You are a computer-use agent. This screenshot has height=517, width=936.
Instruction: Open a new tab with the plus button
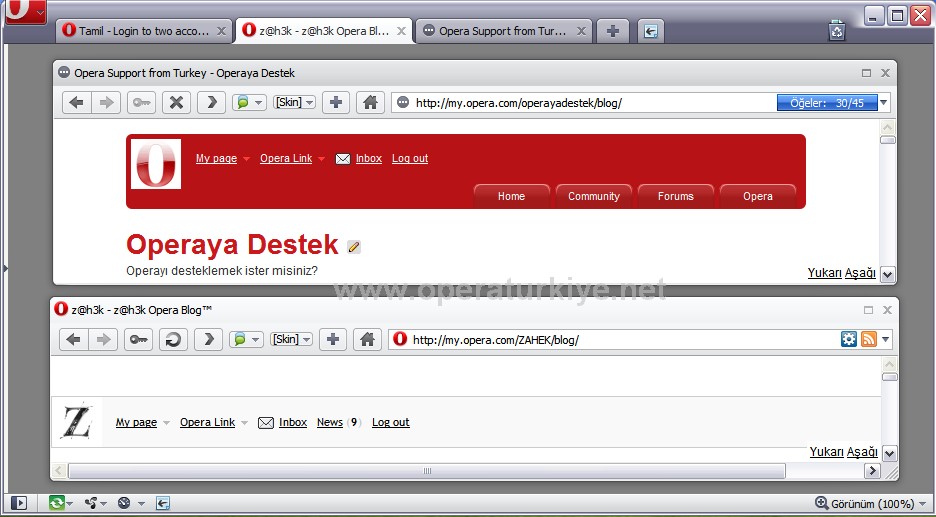coord(612,31)
